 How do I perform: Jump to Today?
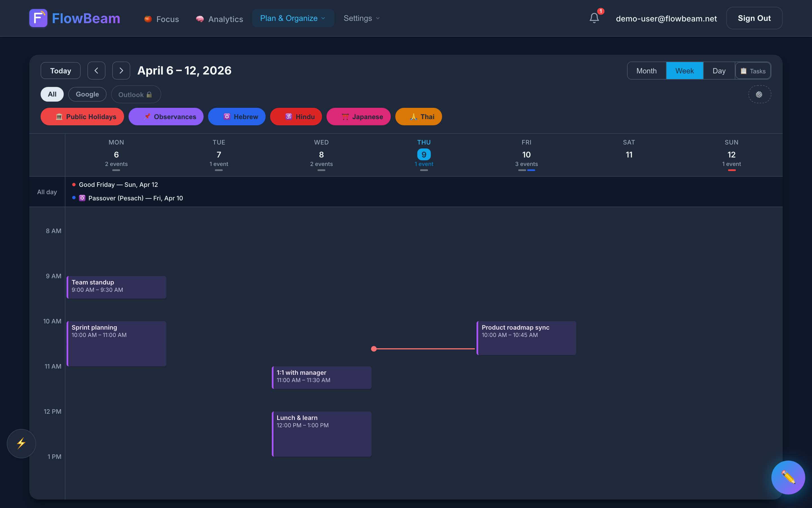point(60,71)
